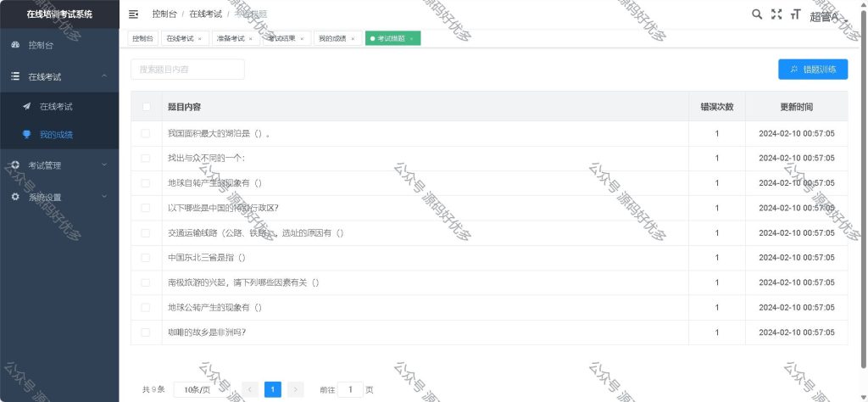Tick the checkbox for 咖啡的故乡是非洲吗

tap(146, 332)
